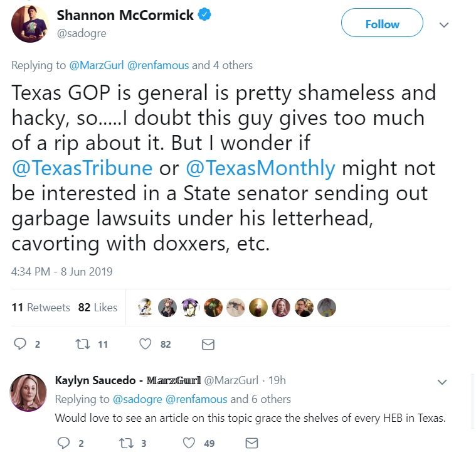Retweet Kaylyn Saucedo's reply
The image size is (476, 467).
(x=126, y=443)
